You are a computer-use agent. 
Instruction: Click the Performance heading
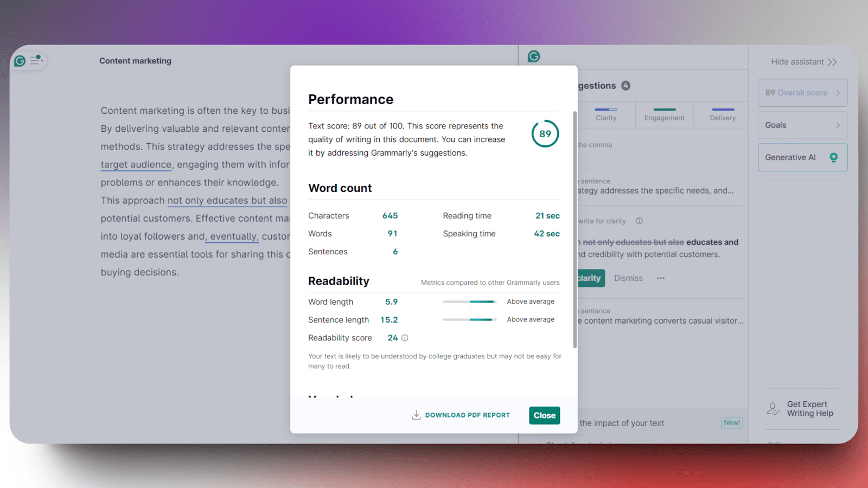pos(350,99)
